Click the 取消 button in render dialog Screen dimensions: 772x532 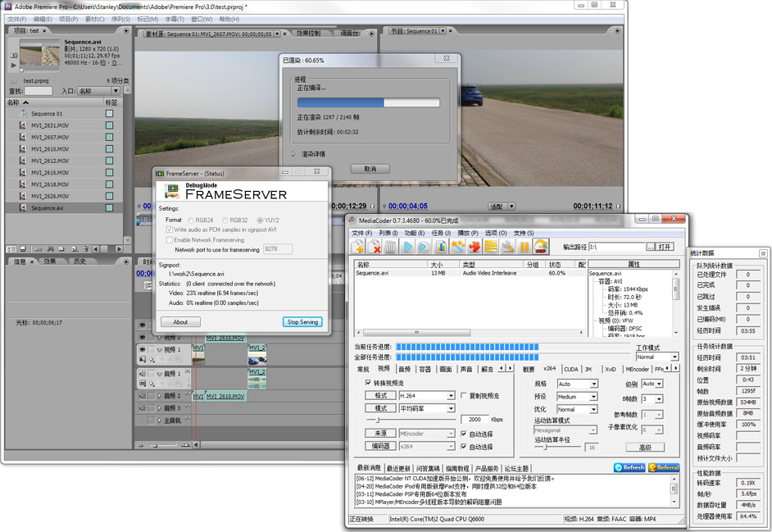pos(370,169)
